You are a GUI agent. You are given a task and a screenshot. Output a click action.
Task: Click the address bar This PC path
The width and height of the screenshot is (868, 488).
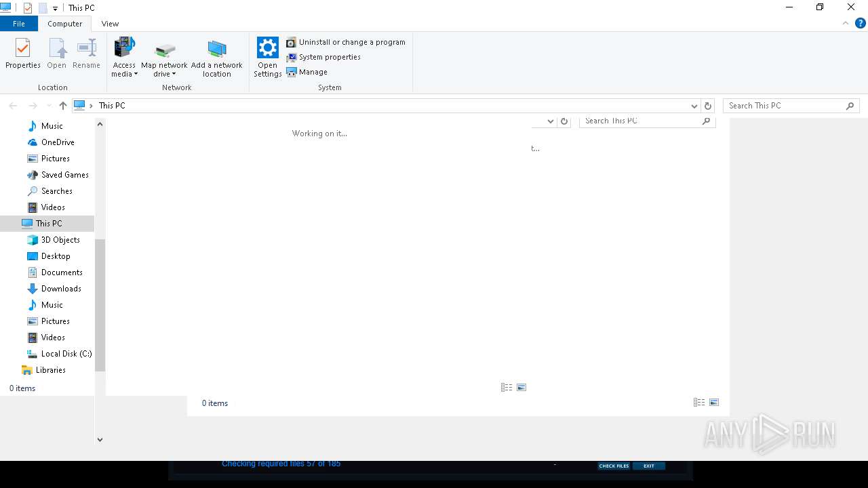pyautogui.click(x=112, y=106)
